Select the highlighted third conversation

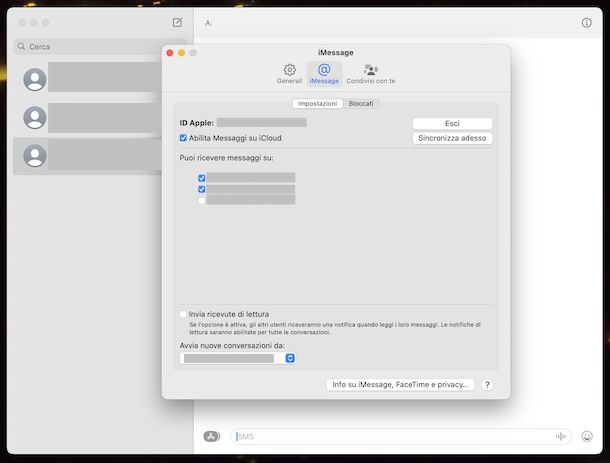(88, 156)
